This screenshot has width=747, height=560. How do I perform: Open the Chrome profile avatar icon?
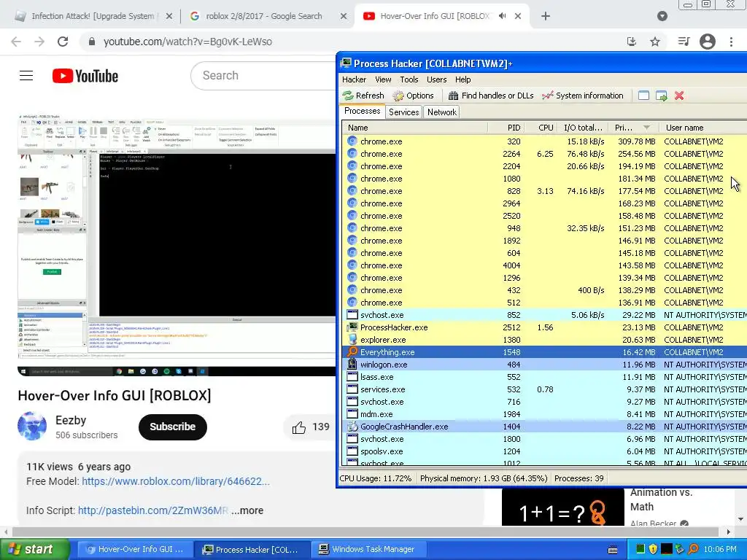coord(708,42)
